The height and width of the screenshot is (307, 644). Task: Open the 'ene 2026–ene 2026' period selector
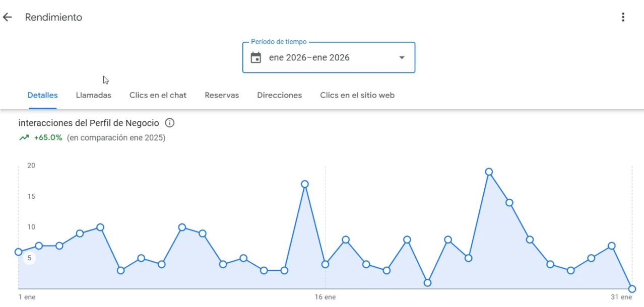[x=329, y=57]
